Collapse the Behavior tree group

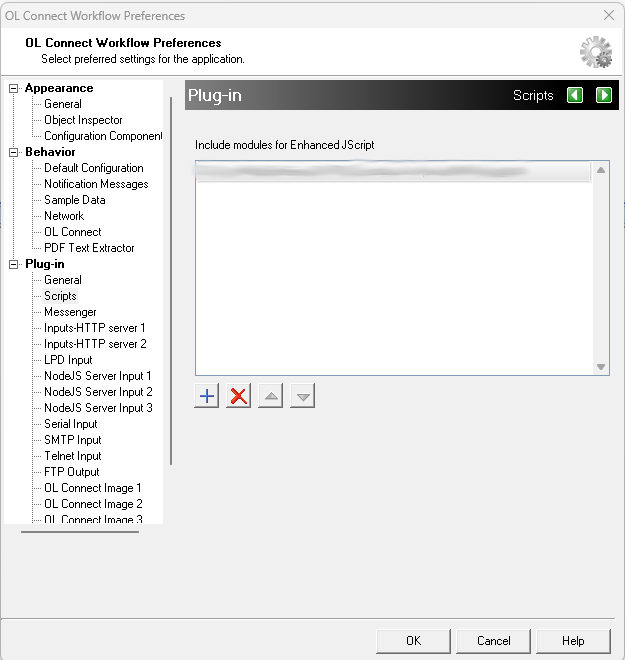coord(13,152)
